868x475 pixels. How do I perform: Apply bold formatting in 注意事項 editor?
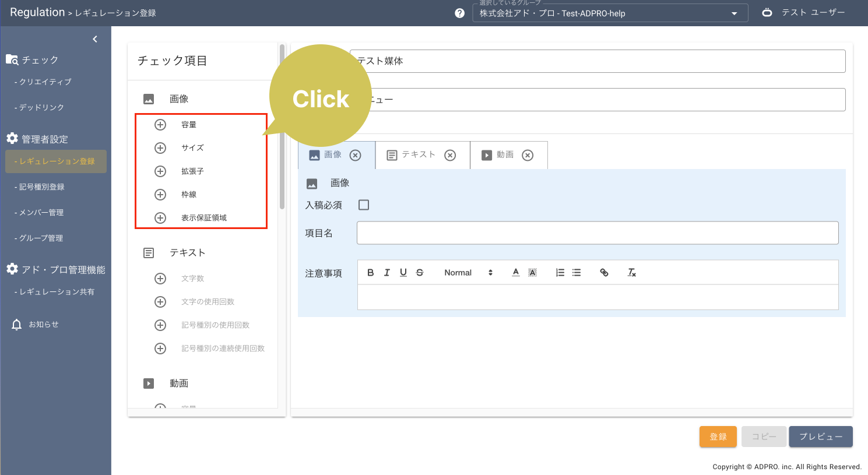tap(370, 273)
